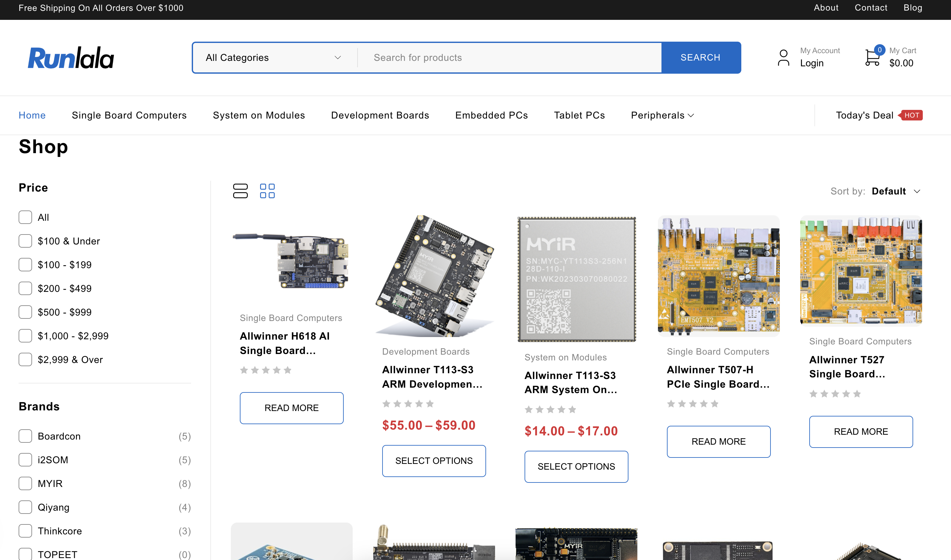
Task: Check the Qiyang brand filter
Action: click(x=25, y=507)
